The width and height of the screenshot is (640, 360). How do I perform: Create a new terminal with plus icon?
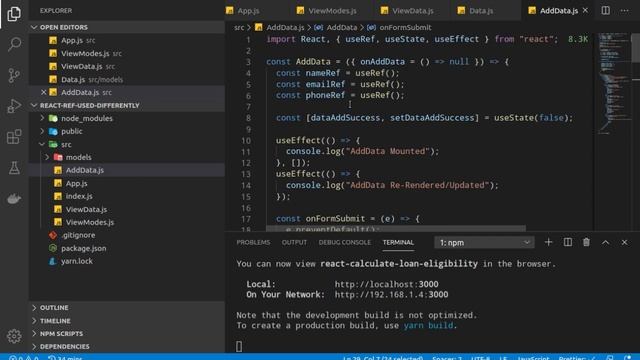(x=548, y=242)
